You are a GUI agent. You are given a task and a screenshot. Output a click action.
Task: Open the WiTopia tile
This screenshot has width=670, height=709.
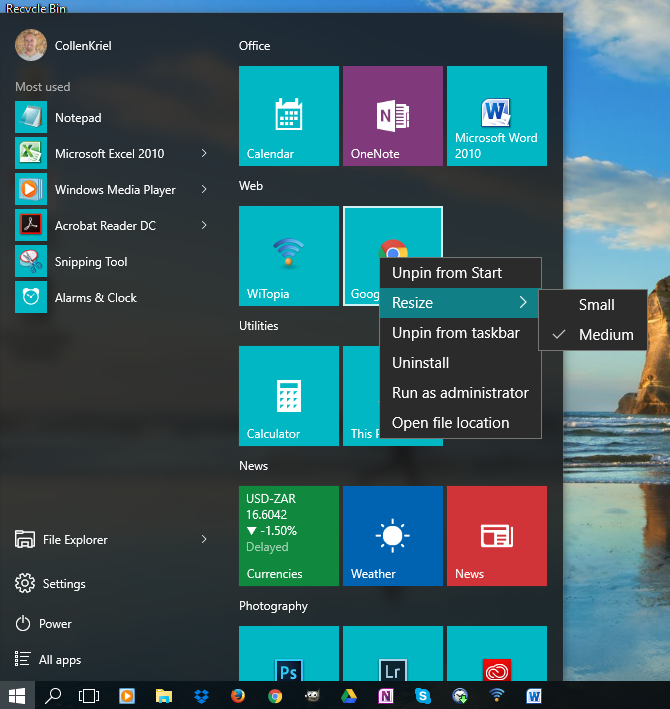click(288, 256)
